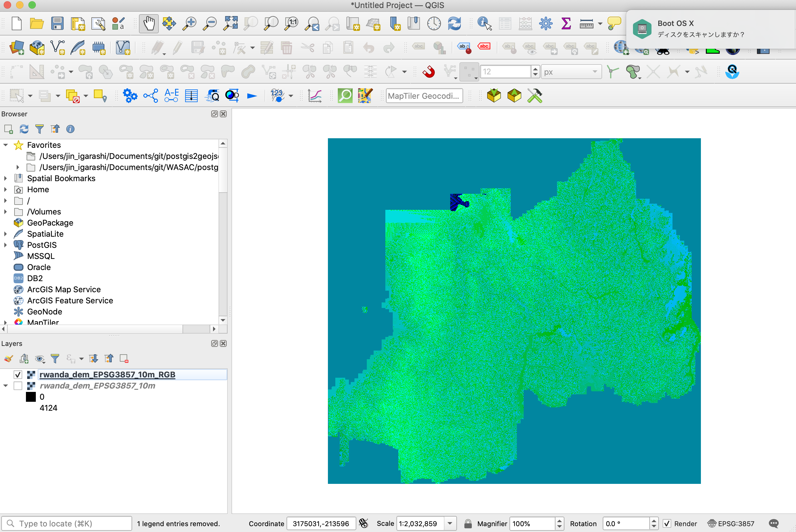Screen dimensions: 796x532
Task: Click the Zoom Out magnifier tool
Action: tap(210, 23)
